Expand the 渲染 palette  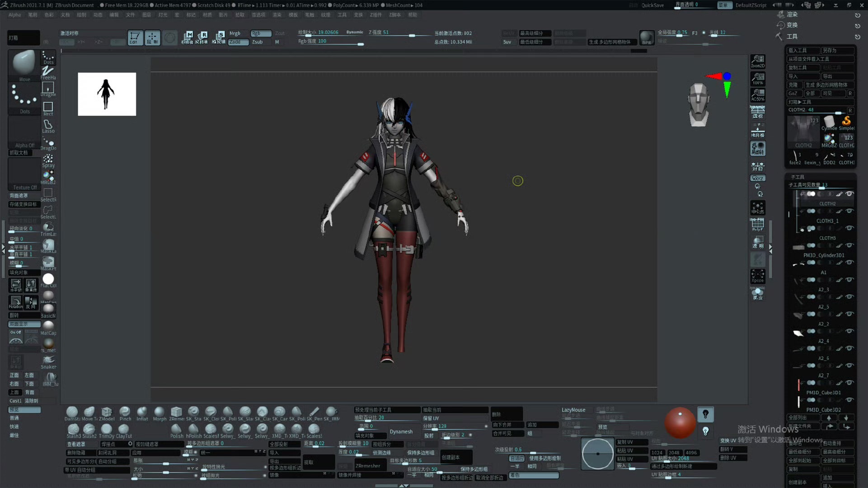(792, 14)
